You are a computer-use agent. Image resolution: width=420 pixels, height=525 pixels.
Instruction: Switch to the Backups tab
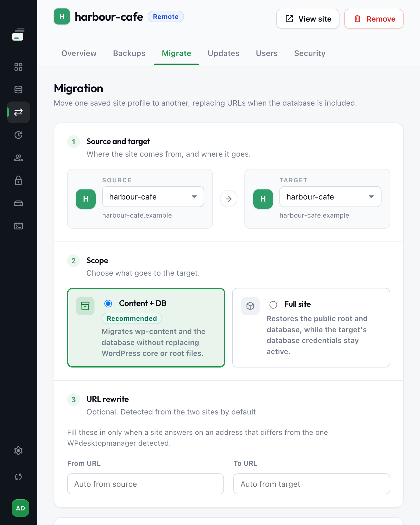(129, 53)
